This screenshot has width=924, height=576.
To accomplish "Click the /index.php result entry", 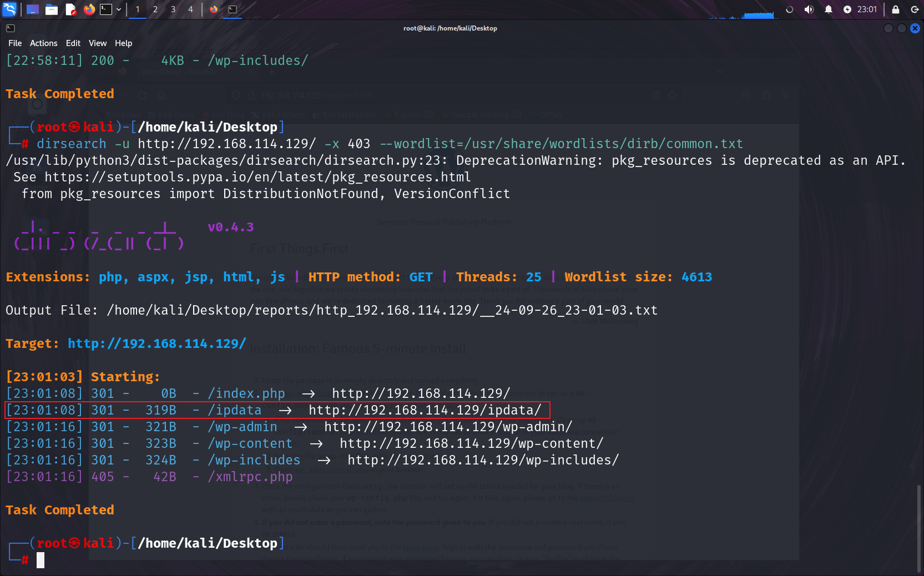I will [x=246, y=393].
